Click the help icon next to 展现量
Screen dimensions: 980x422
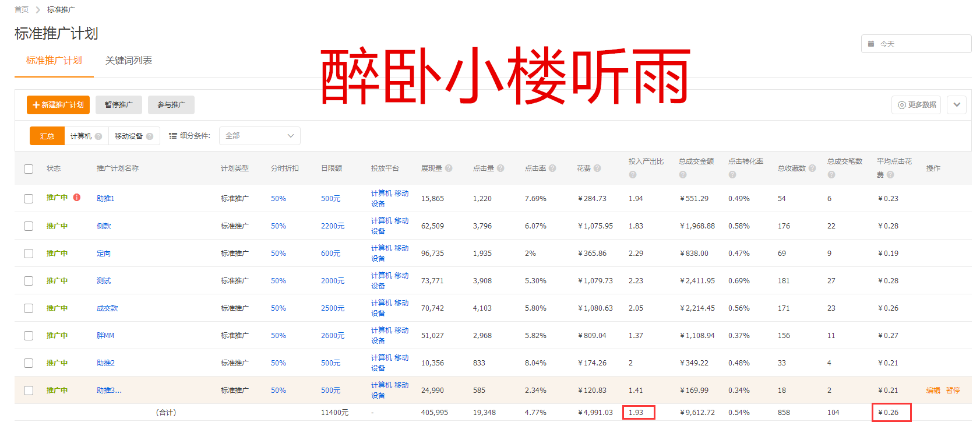click(449, 168)
